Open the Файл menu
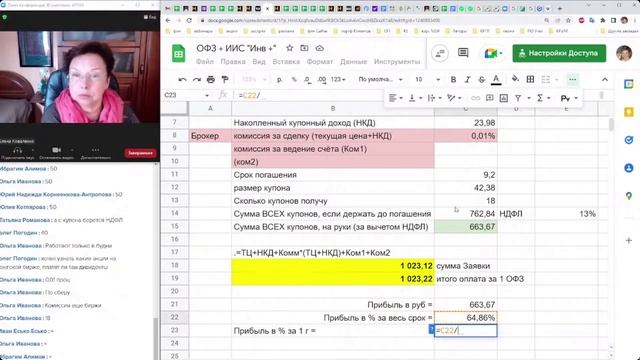This screenshot has height=360, width=640. click(x=204, y=62)
